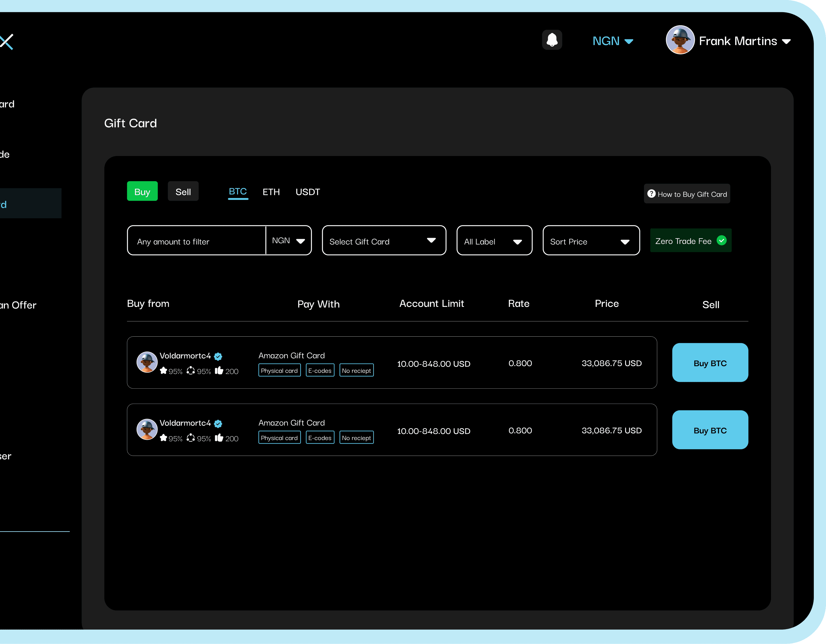Switch to Buy mode

(142, 191)
